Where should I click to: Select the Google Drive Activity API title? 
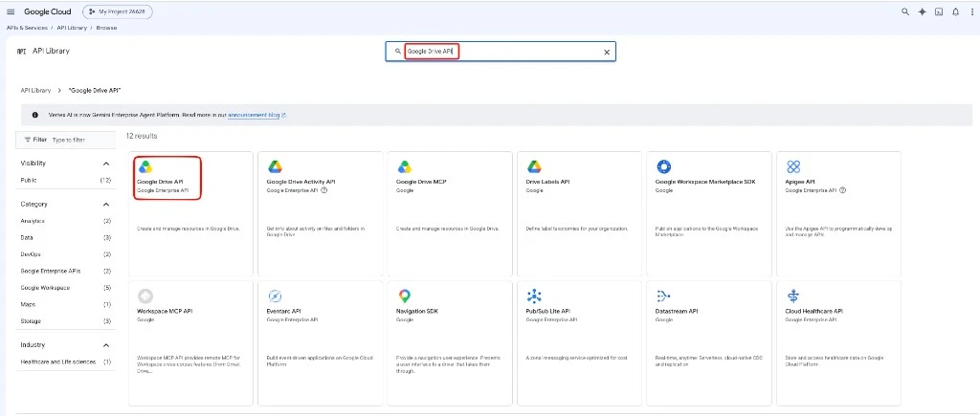[x=301, y=182]
